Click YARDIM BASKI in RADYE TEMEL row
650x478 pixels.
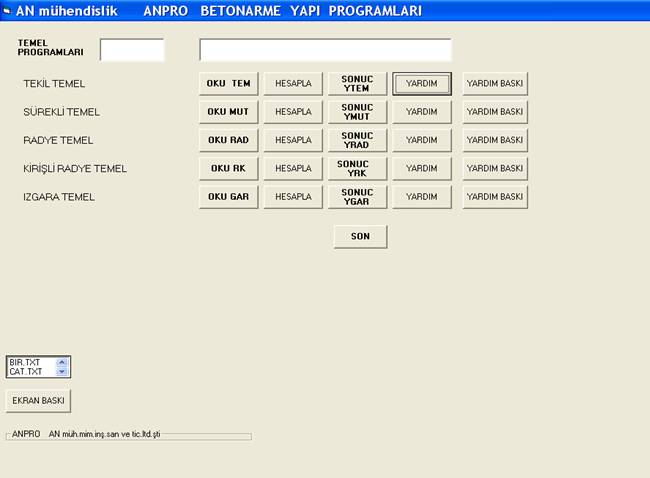495,140
